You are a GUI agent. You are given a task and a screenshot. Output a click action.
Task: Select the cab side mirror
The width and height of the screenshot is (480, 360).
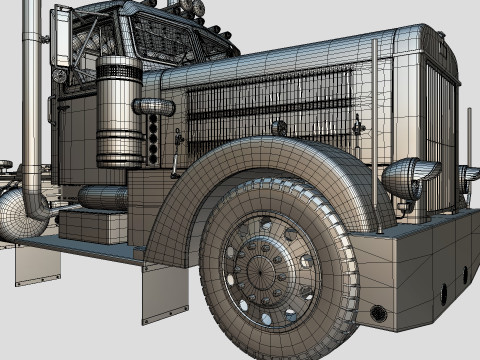pyautogui.click(x=61, y=37)
